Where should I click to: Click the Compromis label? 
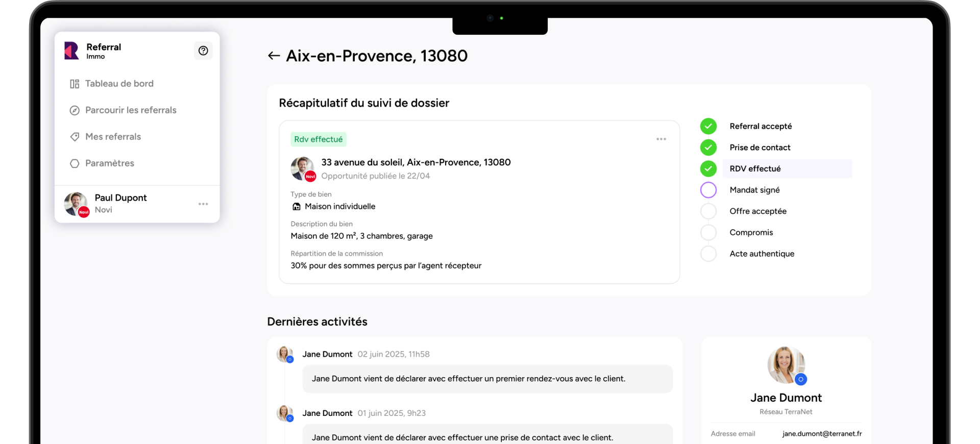click(x=751, y=232)
